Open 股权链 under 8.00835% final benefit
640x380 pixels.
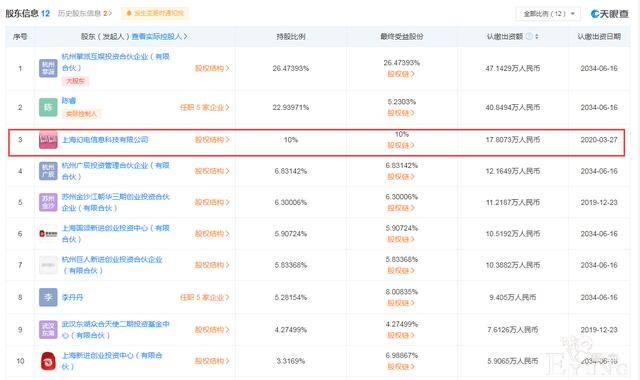tap(401, 303)
